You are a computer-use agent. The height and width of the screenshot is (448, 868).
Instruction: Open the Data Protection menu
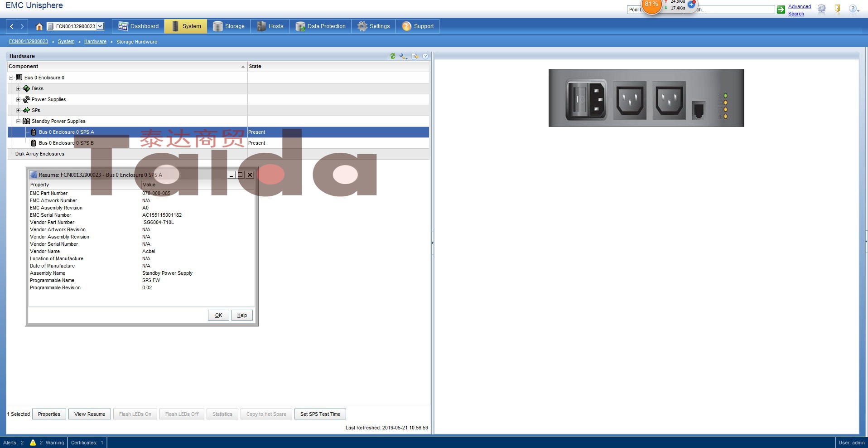pyautogui.click(x=320, y=26)
